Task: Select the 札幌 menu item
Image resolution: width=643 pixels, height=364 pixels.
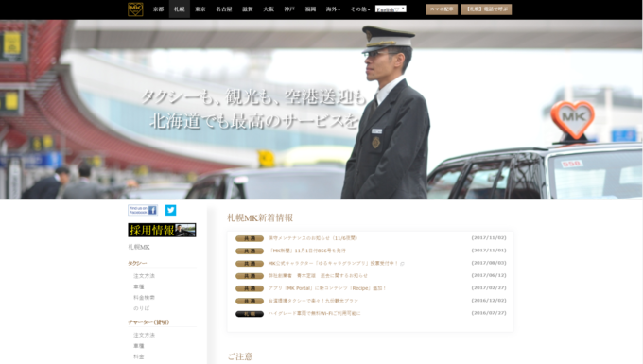Action: tap(180, 9)
